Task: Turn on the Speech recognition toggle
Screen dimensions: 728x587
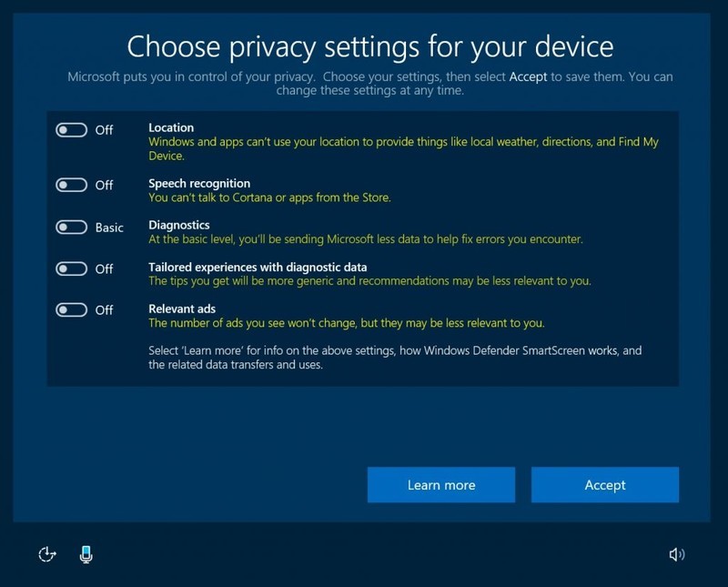Action: click(73, 185)
